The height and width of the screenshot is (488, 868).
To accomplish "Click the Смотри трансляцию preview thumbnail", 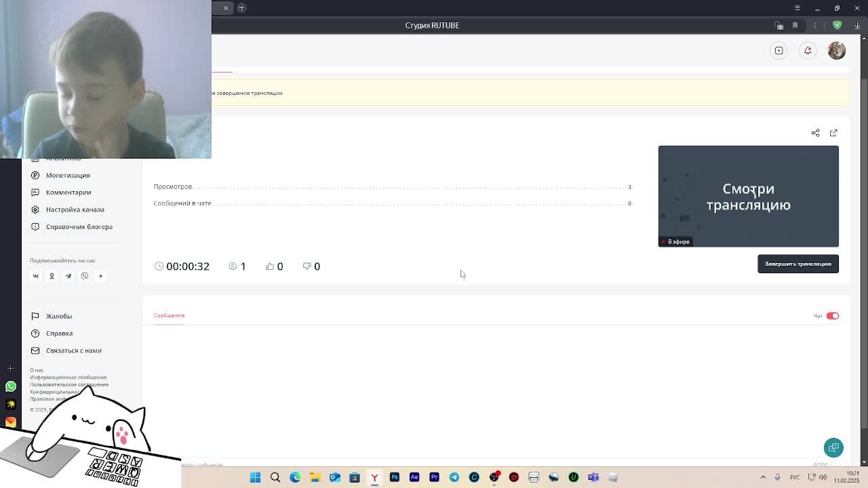I will pyautogui.click(x=749, y=197).
